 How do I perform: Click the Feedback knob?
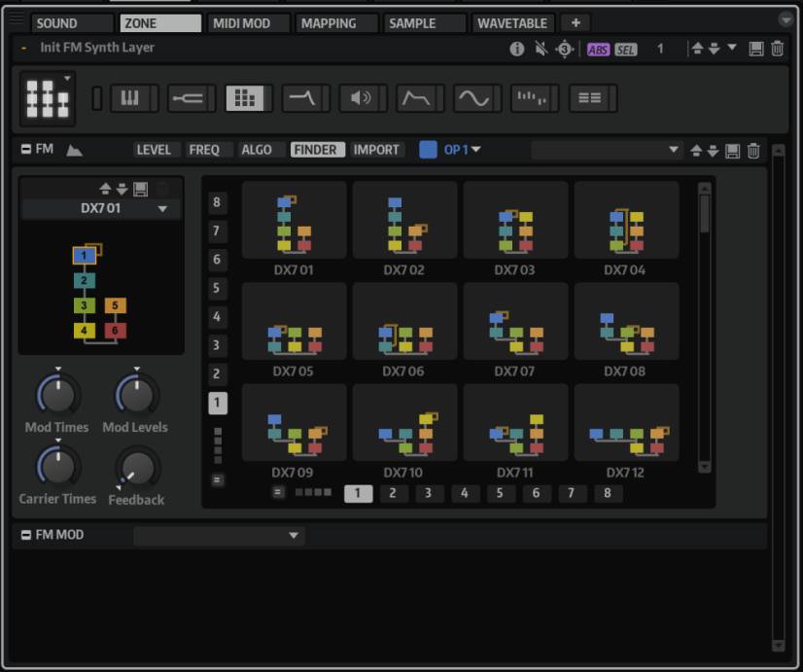click(138, 468)
